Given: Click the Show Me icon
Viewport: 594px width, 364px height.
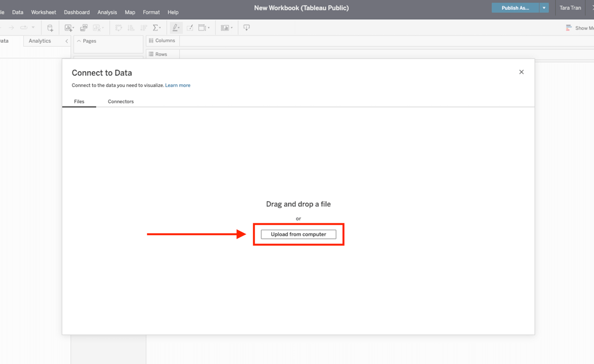Looking at the screenshot, I should pyautogui.click(x=569, y=28).
